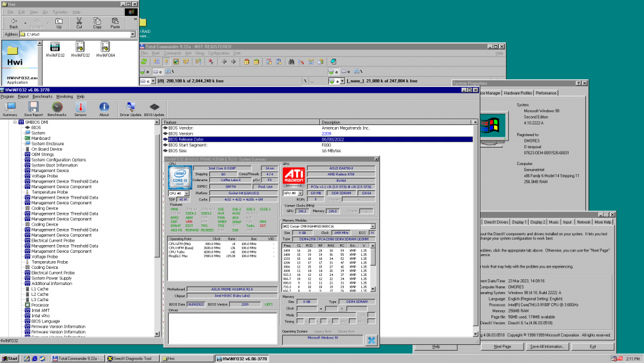Expand Hwi toolbar overflow chevron
This screenshot has height=363, width=644.
[135, 19]
